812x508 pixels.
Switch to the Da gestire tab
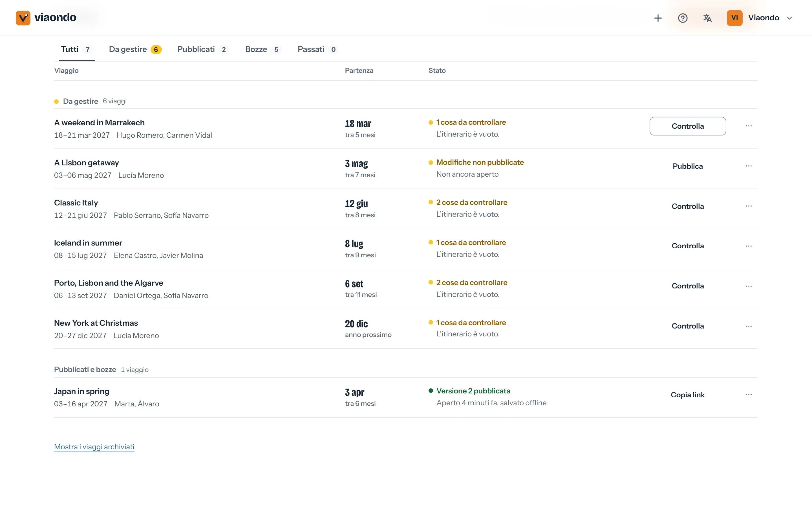[x=135, y=49]
